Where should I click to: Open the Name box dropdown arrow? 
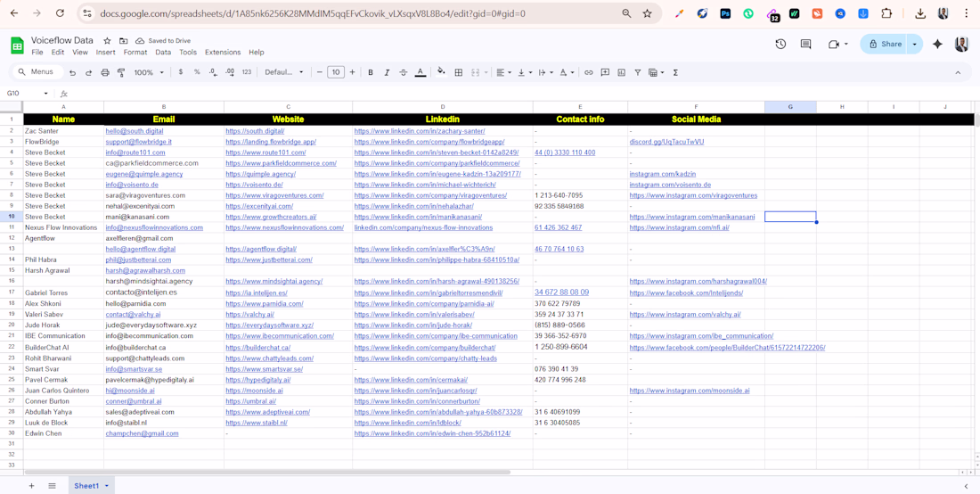45,94
